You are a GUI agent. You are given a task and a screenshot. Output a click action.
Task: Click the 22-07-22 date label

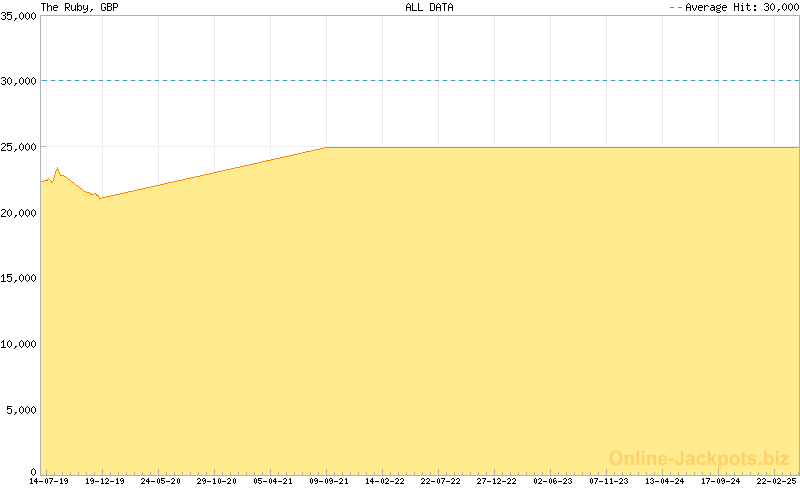(x=441, y=482)
